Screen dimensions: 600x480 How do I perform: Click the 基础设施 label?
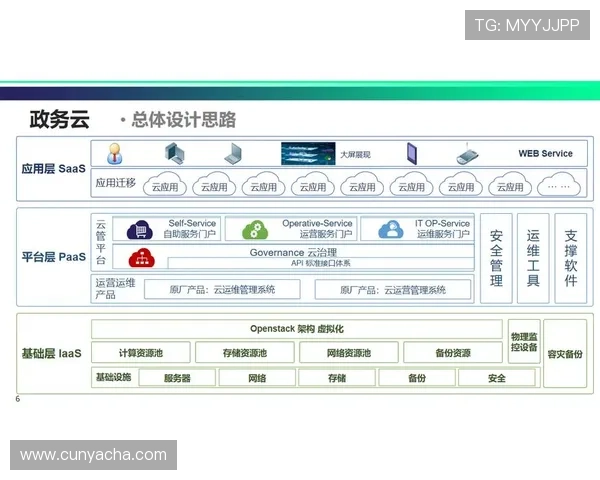pyautogui.click(x=114, y=377)
